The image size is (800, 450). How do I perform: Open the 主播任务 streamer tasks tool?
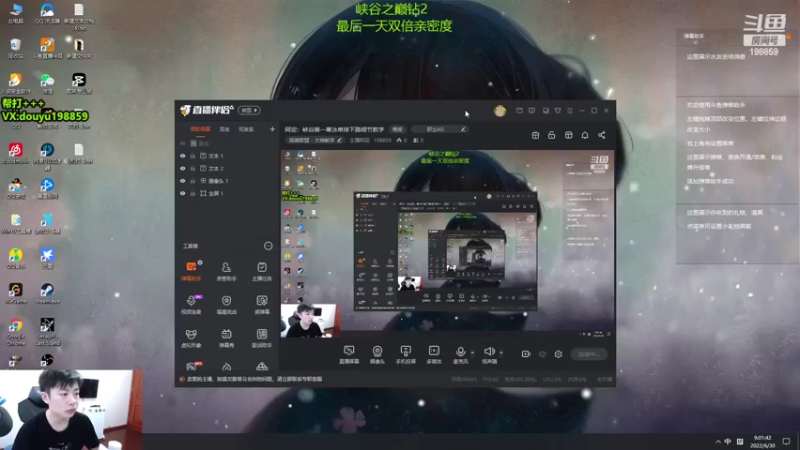click(x=262, y=271)
